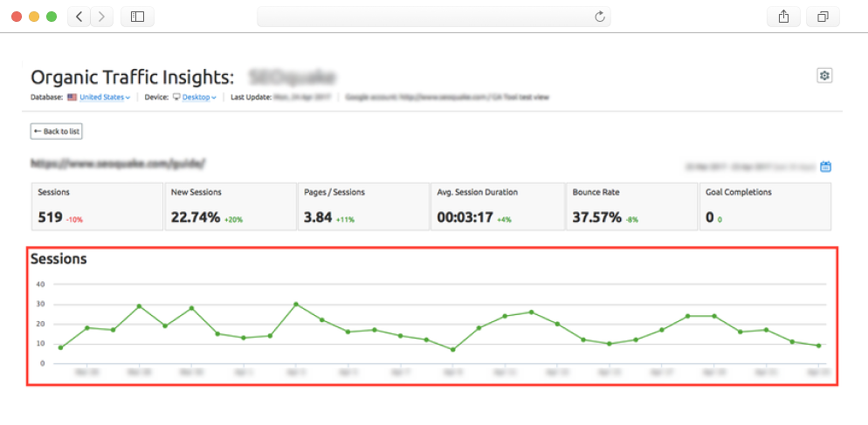868x425 pixels.
Task: Click the Safari address bar field
Action: (433, 17)
